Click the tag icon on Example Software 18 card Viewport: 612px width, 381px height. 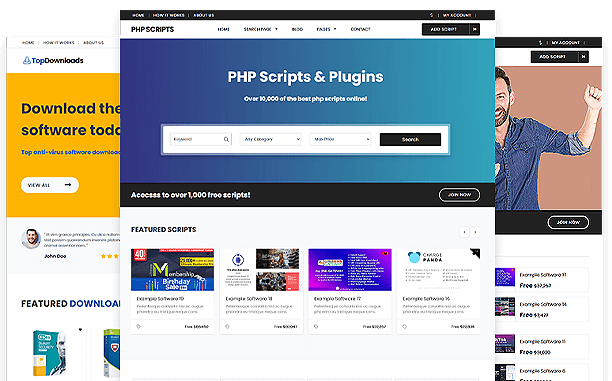[x=227, y=326]
